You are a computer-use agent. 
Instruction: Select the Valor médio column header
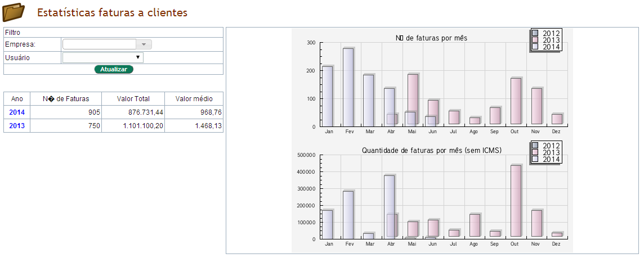point(194,99)
